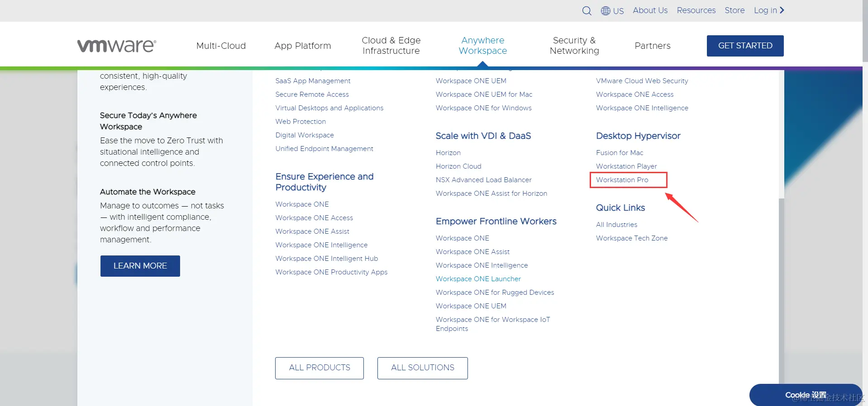Click the ALL SOLUTIONS button
Screen dimensions: 868x406
coord(423,368)
